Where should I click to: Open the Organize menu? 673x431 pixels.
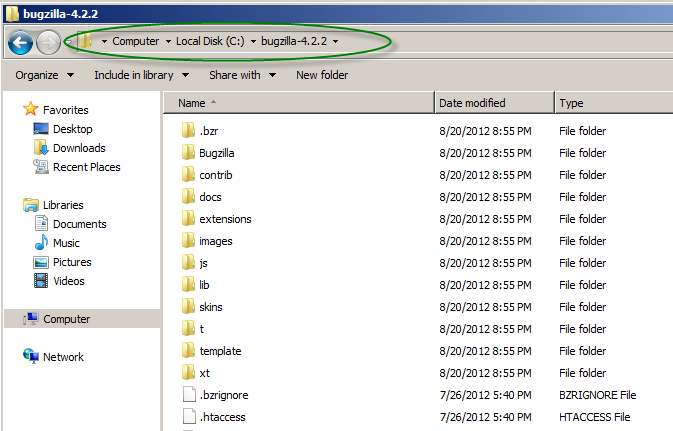45,75
